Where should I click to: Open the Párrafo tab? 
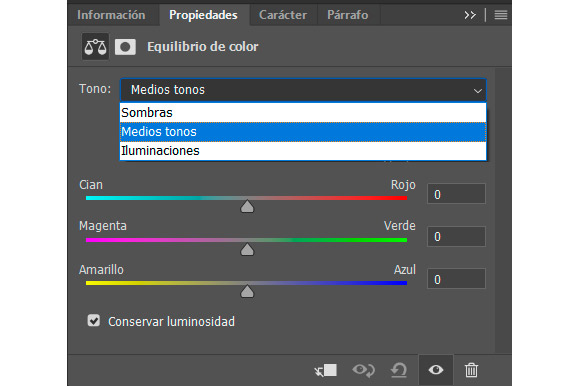[x=347, y=15]
